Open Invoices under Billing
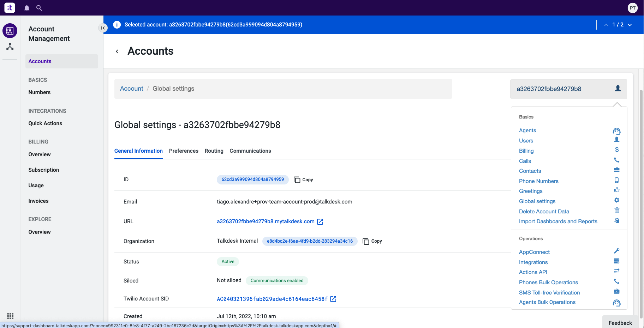The width and height of the screenshot is (644, 328). [38, 201]
